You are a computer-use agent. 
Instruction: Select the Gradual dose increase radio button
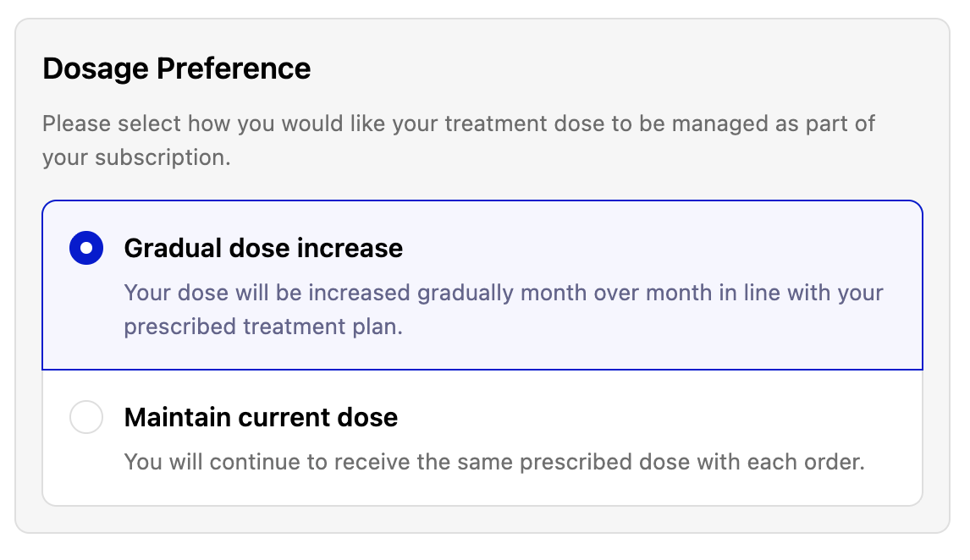(86, 249)
